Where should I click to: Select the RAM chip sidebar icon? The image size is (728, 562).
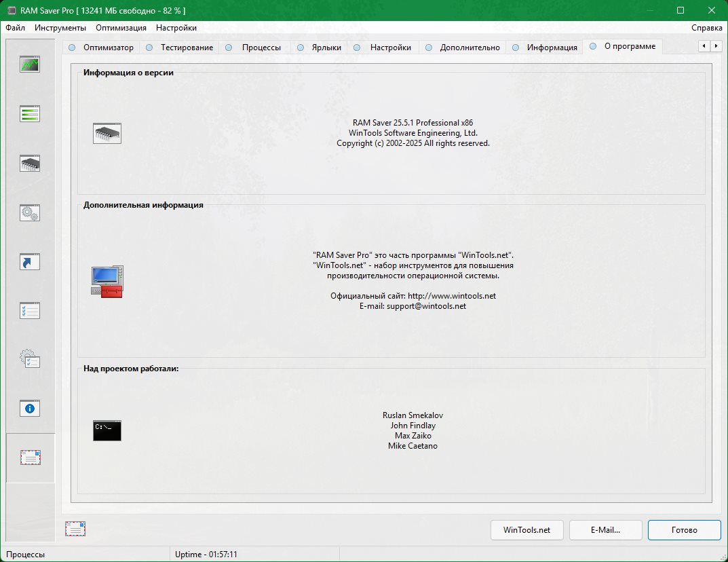pos(30,164)
